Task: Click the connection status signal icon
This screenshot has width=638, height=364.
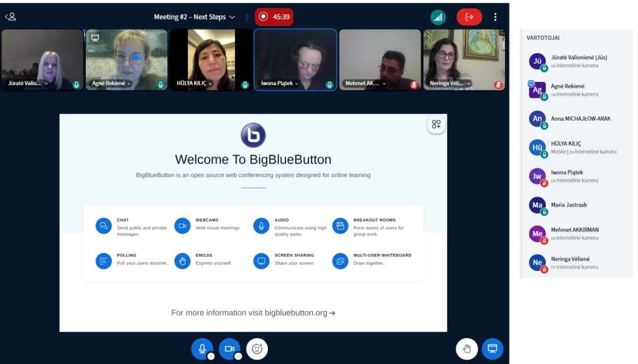Action: point(438,17)
